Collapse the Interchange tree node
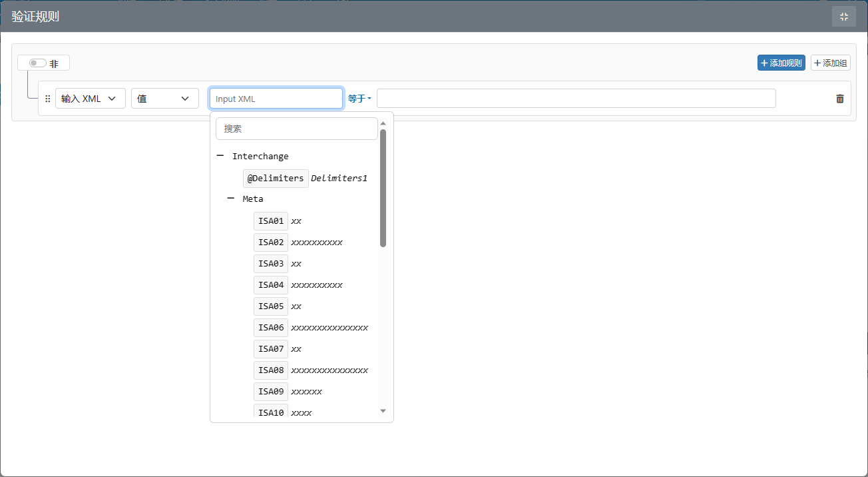 pyautogui.click(x=220, y=156)
